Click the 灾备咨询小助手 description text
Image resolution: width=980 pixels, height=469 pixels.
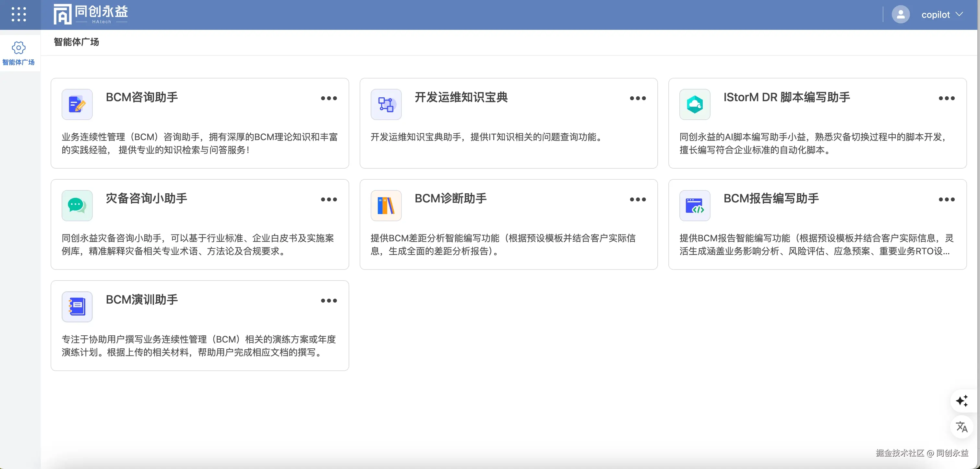pyautogui.click(x=198, y=245)
